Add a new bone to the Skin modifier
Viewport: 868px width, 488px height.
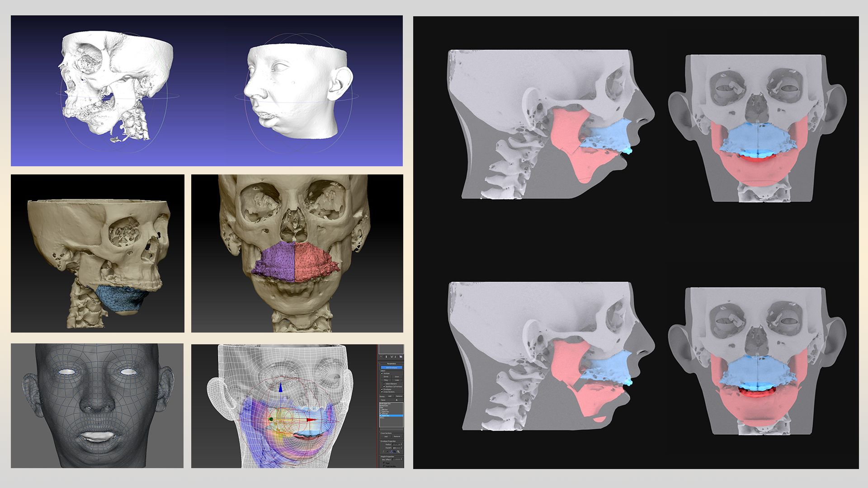pyautogui.click(x=390, y=396)
